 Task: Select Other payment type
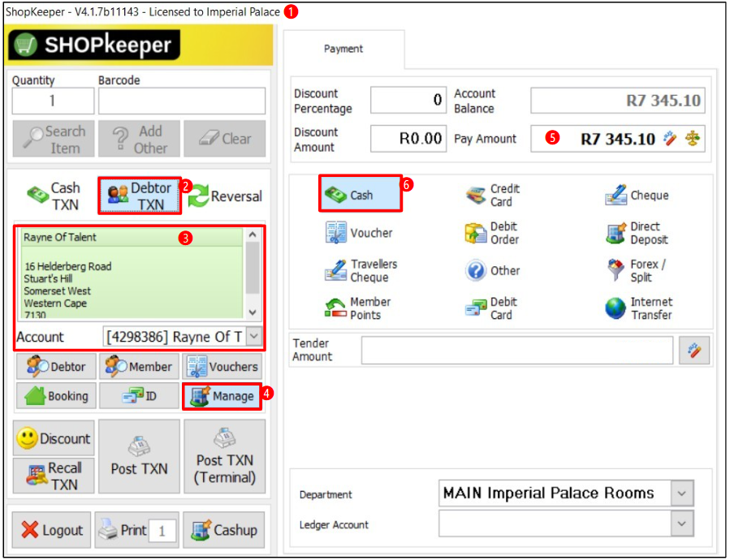click(493, 270)
